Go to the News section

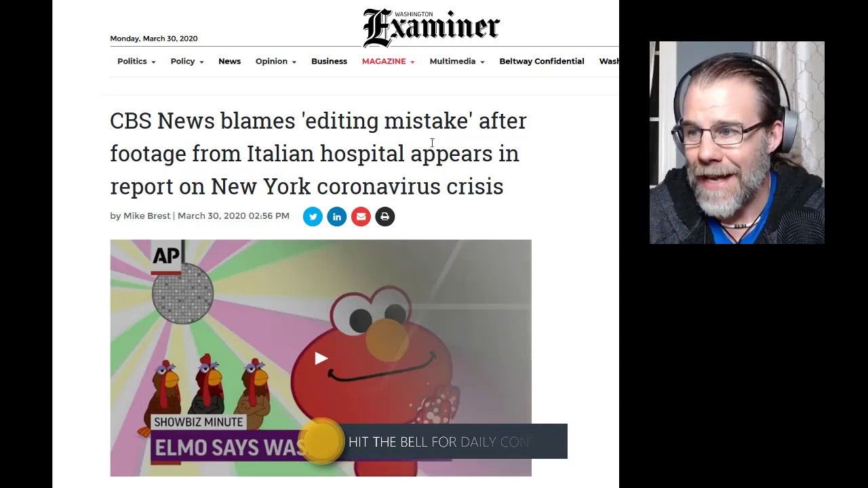click(229, 61)
